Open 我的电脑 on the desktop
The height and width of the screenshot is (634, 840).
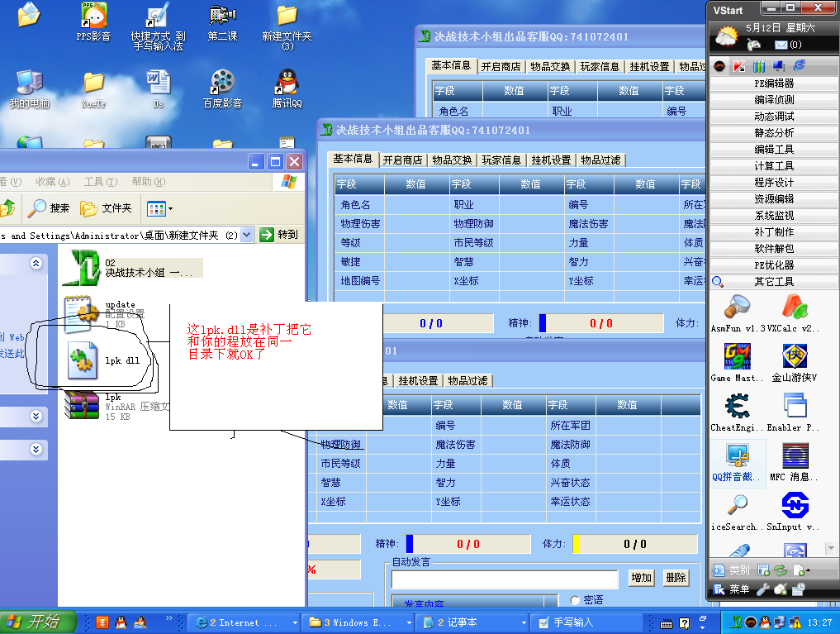click(x=30, y=89)
